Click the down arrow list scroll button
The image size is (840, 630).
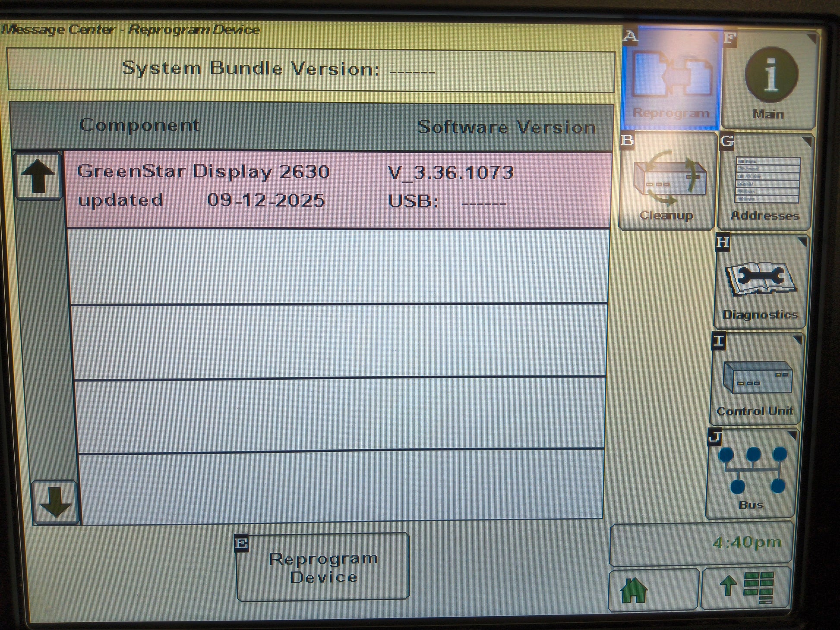click(55, 502)
